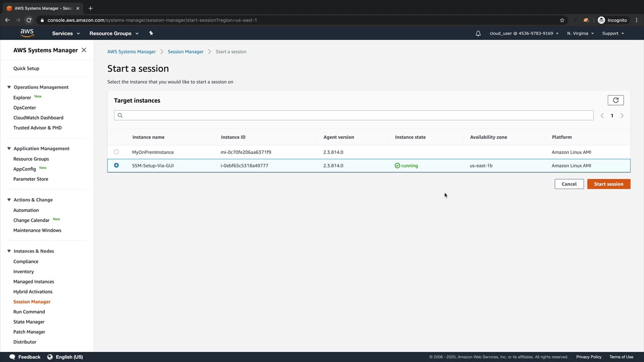Click the browser address bar
Image resolution: width=644 pixels, height=362 pixels.
click(x=297, y=20)
